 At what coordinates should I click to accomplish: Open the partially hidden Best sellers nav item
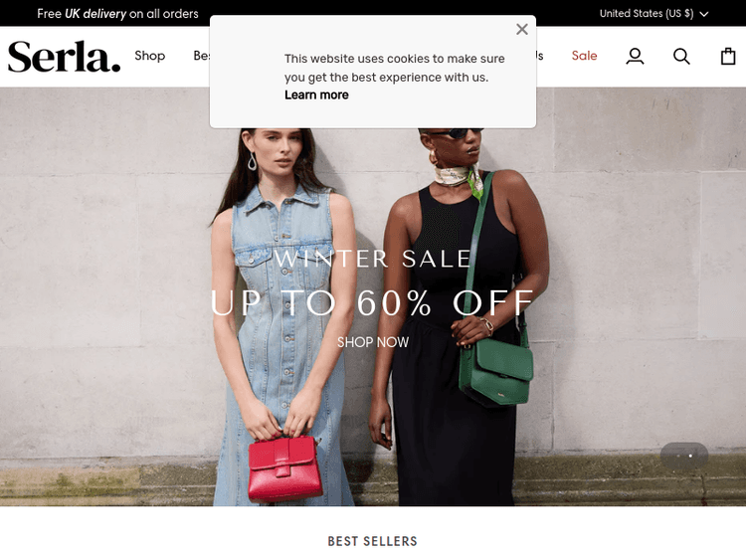click(201, 56)
